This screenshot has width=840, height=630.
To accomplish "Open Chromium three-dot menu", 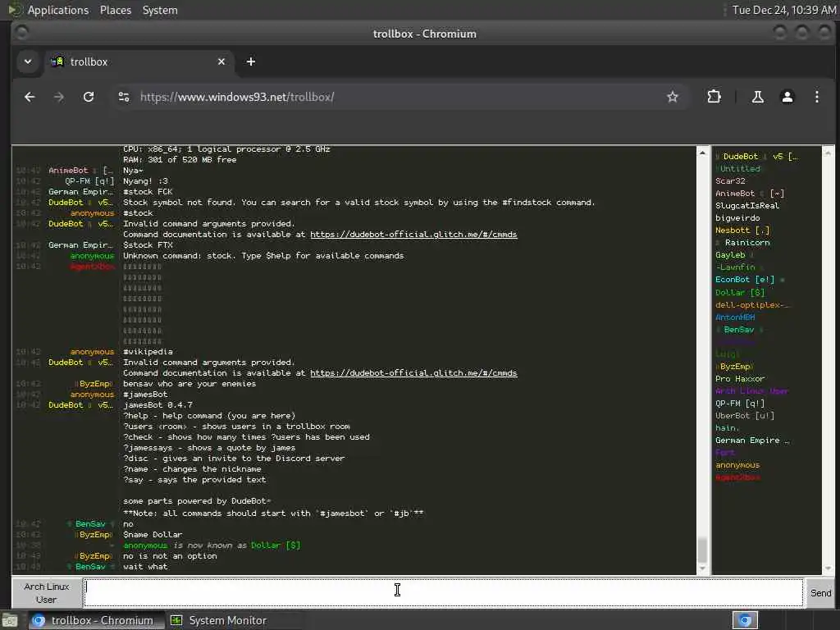I will [816, 97].
